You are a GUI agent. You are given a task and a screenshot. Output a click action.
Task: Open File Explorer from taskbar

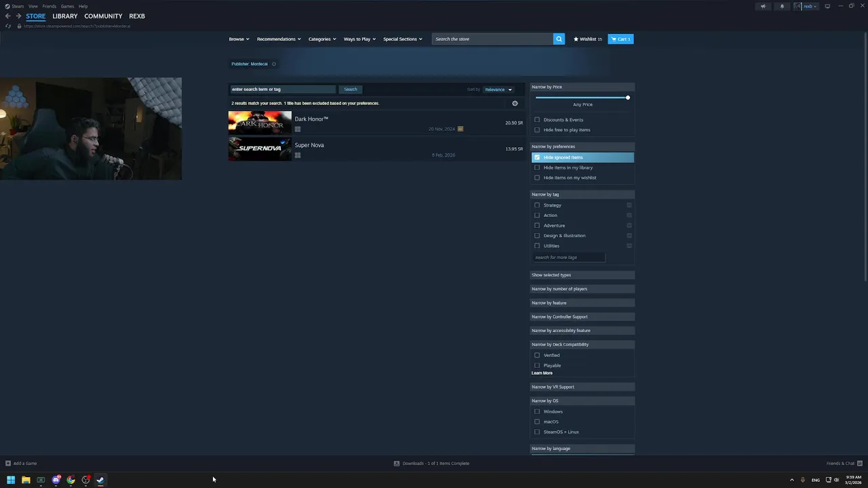click(26, 480)
